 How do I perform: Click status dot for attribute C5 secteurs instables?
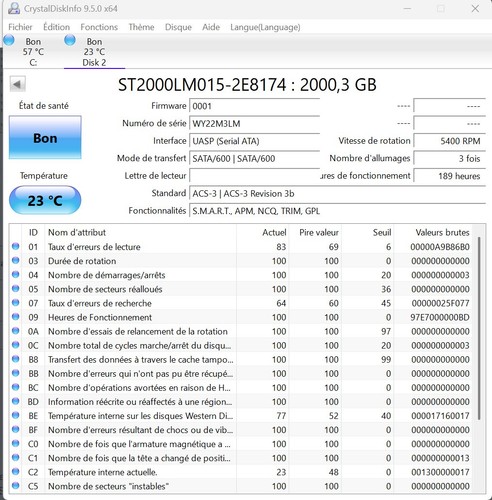pyautogui.click(x=15, y=486)
